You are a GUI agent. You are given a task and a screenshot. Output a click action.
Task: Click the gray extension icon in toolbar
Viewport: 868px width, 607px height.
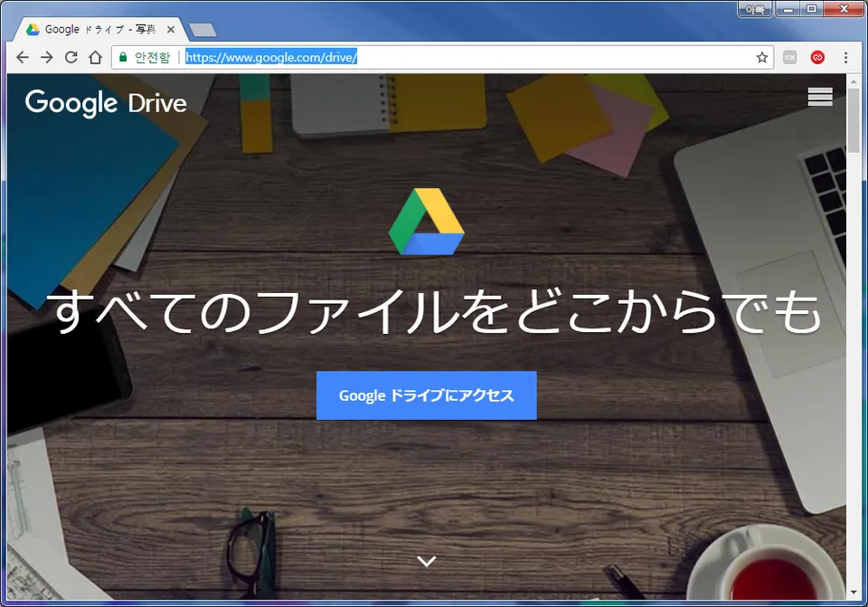click(x=790, y=57)
